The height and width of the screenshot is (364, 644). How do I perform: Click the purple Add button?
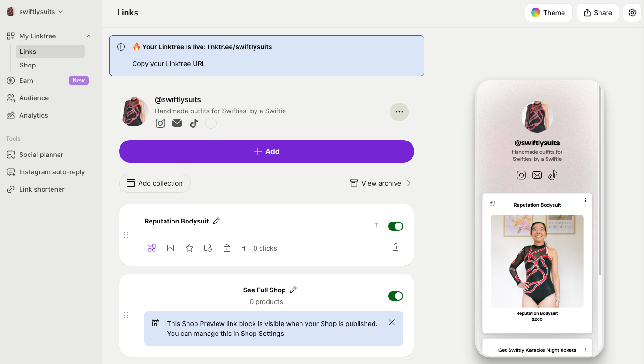(266, 151)
